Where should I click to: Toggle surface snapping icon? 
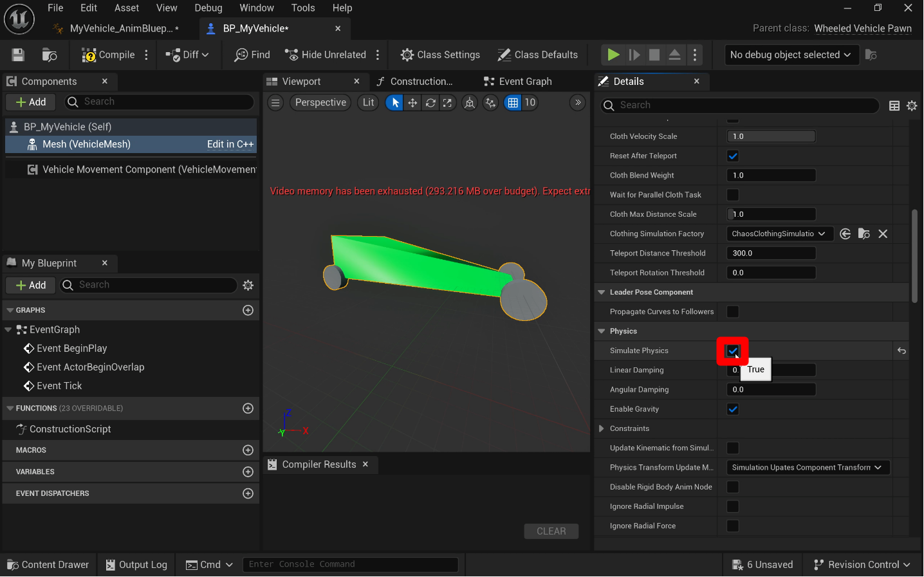(x=491, y=102)
